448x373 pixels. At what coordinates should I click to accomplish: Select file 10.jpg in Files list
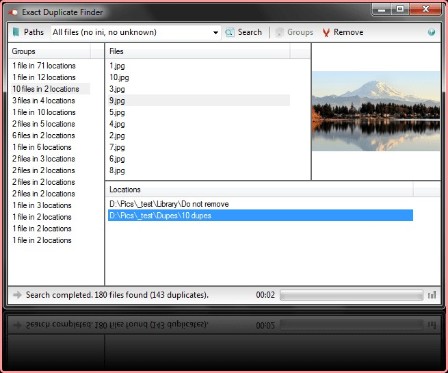click(198, 77)
